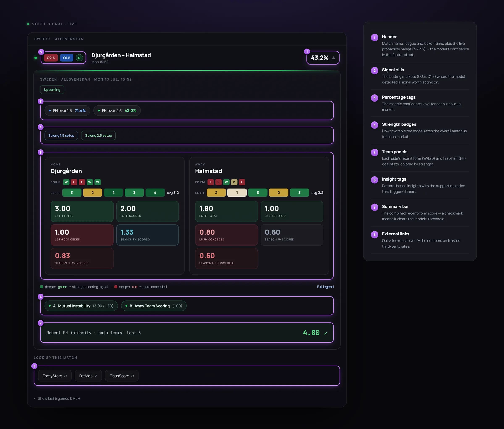Click Halmstad's W form badge

click(x=226, y=182)
